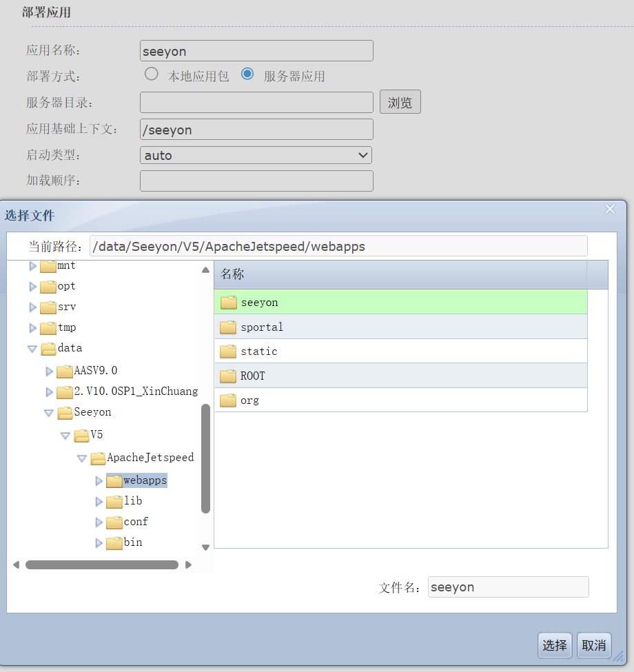Expand the opt tree node
This screenshot has height=672, width=634.
tap(32, 287)
